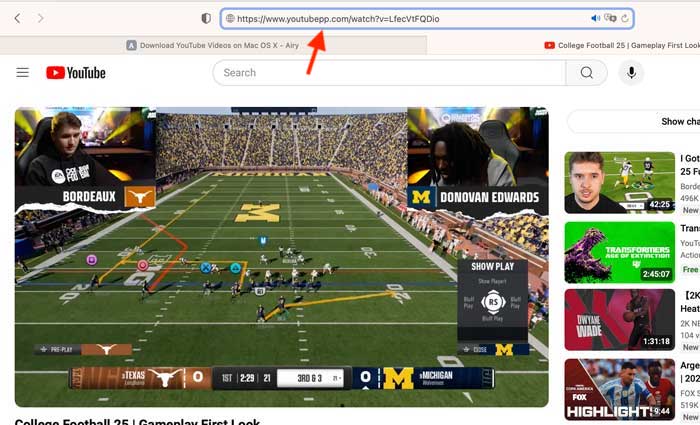The image size is (700, 425).
Task: Start voice search with microphone icon
Action: (x=631, y=72)
